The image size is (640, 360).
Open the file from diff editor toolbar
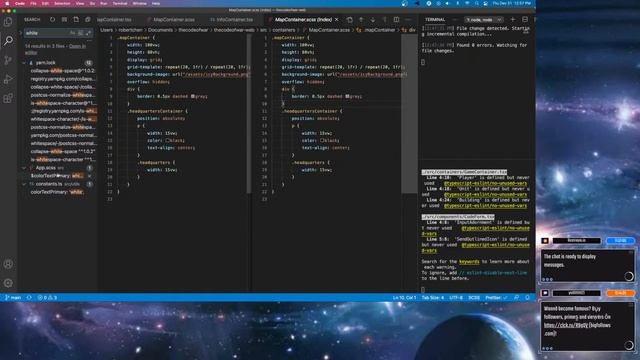coord(349,20)
